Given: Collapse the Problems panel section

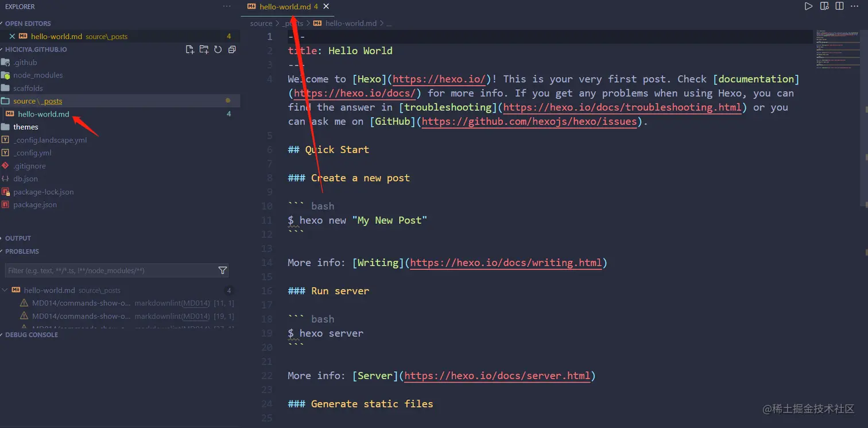Looking at the screenshot, I should click(x=22, y=252).
